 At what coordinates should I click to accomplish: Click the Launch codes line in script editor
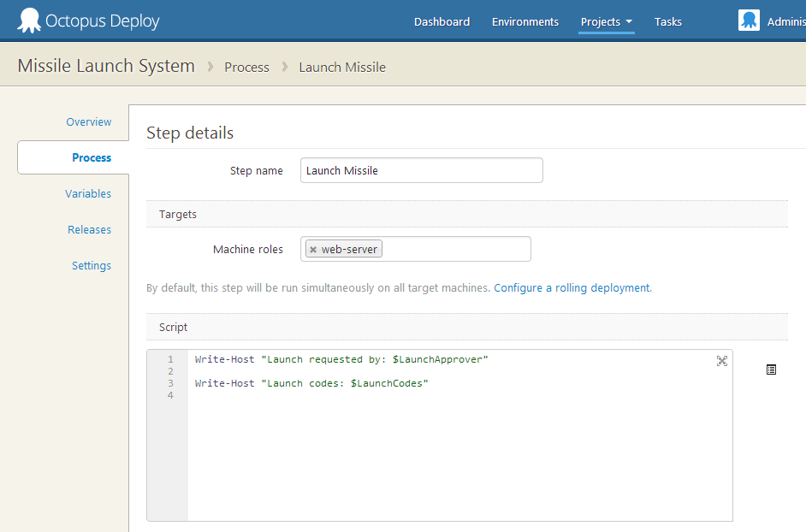pos(311,383)
